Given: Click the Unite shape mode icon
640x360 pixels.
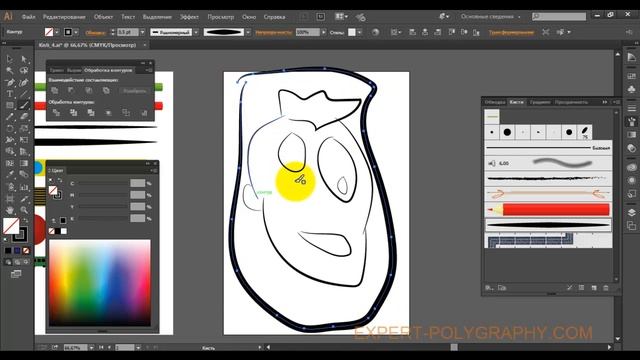Looking at the screenshot, I should (x=55, y=90).
